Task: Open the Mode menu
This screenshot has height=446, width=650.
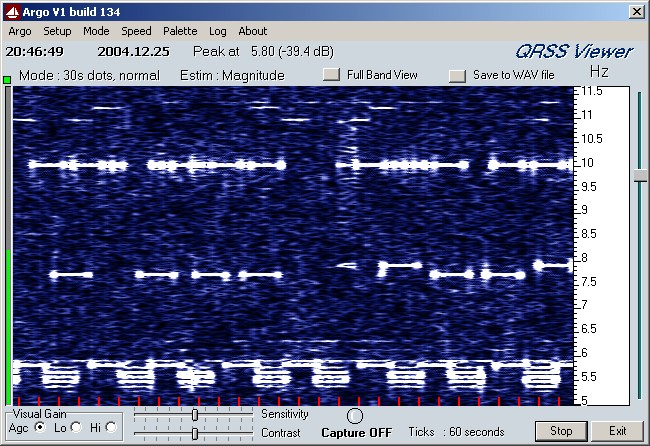Action: pos(96,31)
